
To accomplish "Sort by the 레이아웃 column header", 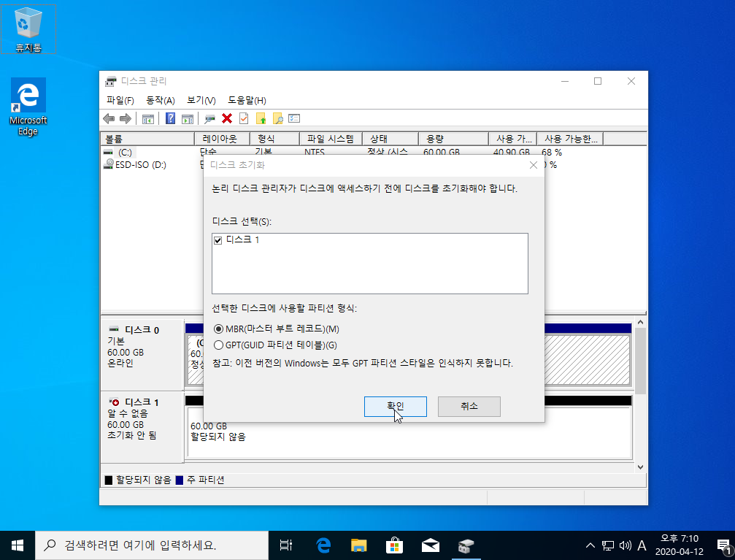I will (222, 139).
